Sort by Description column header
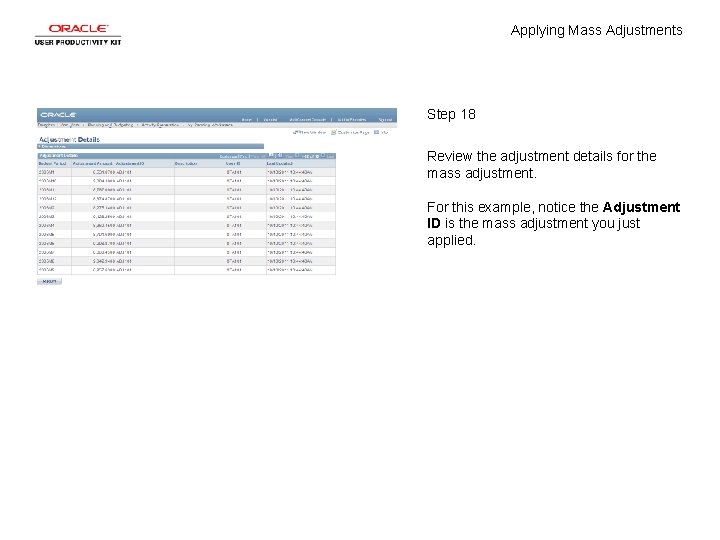The width and height of the screenshot is (720, 540). point(186,163)
